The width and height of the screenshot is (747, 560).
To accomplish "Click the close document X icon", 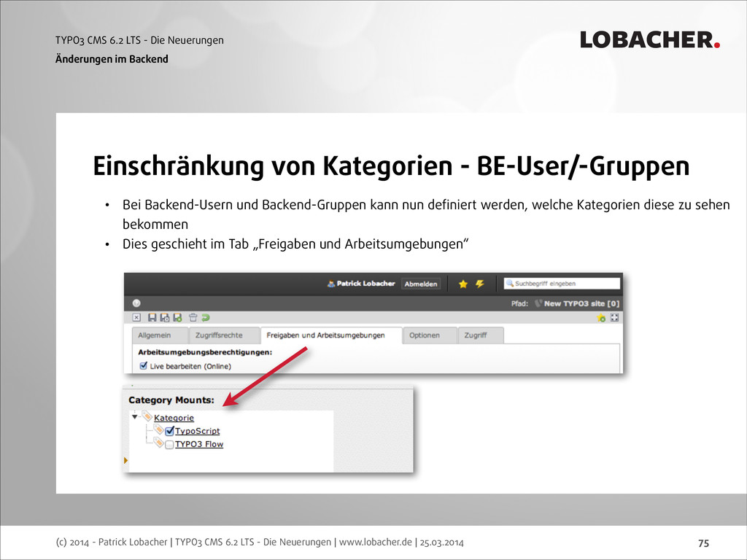I will point(136,318).
